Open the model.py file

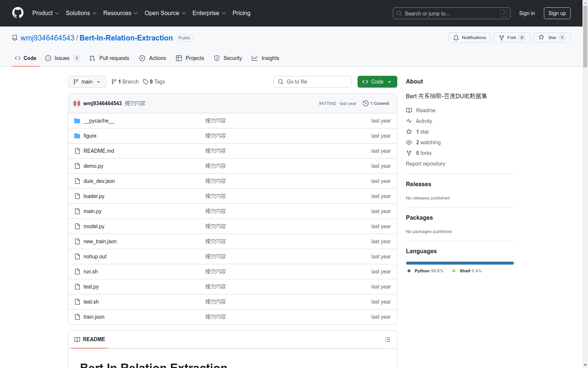[94, 226]
